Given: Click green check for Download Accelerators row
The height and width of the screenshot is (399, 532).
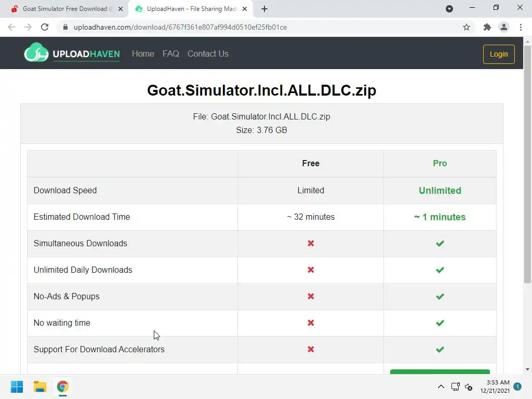Looking at the screenshot, I should point(440,349).
